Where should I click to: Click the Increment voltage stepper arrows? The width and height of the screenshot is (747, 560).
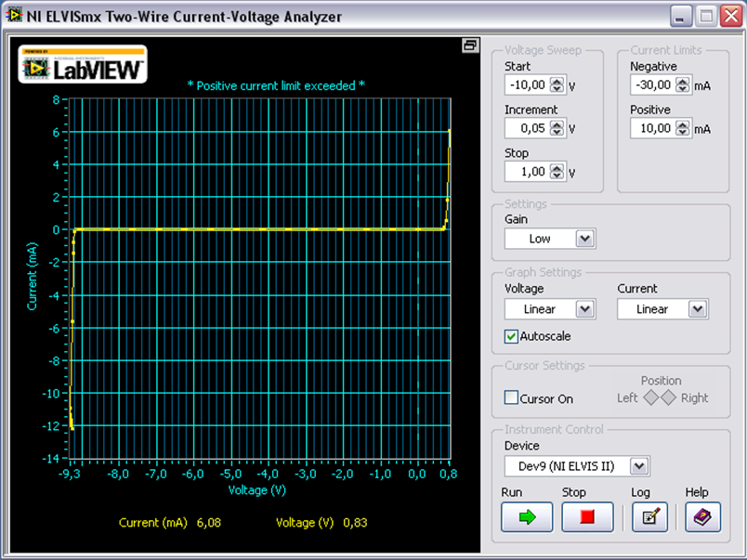[x=557, y=128]
